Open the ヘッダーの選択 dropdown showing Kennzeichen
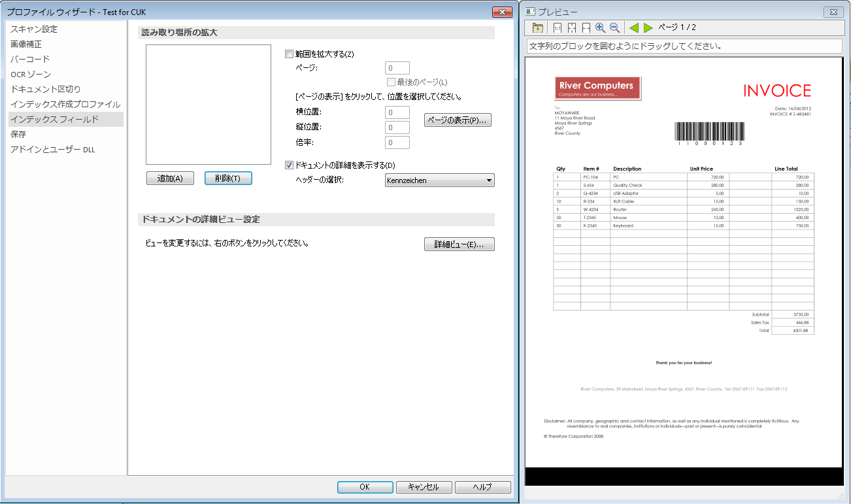 click(x=440, y=180)
